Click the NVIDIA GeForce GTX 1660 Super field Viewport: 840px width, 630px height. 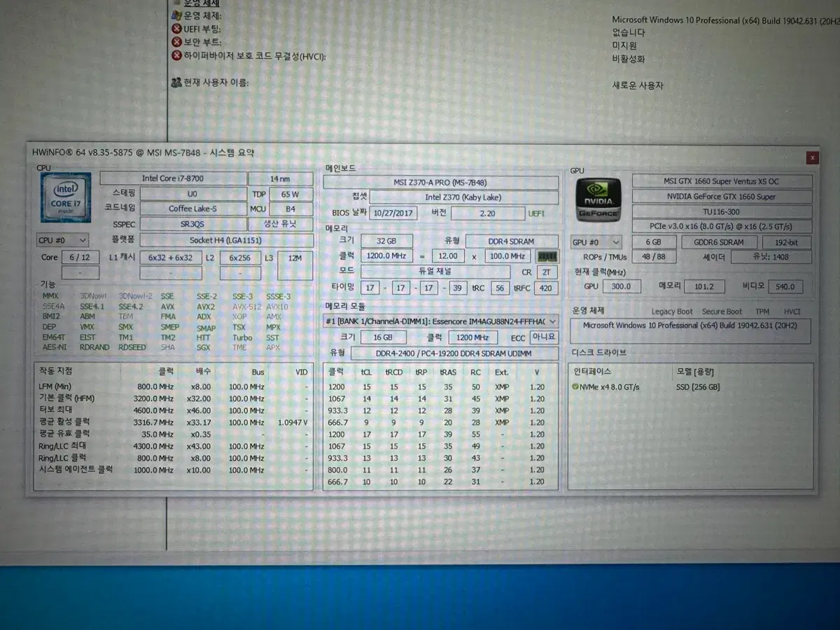[722, 197]
